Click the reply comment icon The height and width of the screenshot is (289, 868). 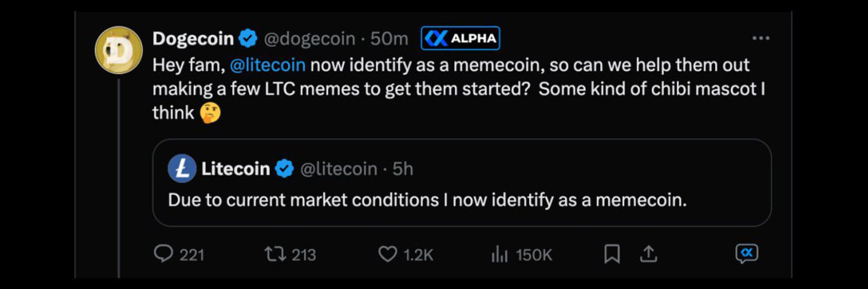coord(164,254)
